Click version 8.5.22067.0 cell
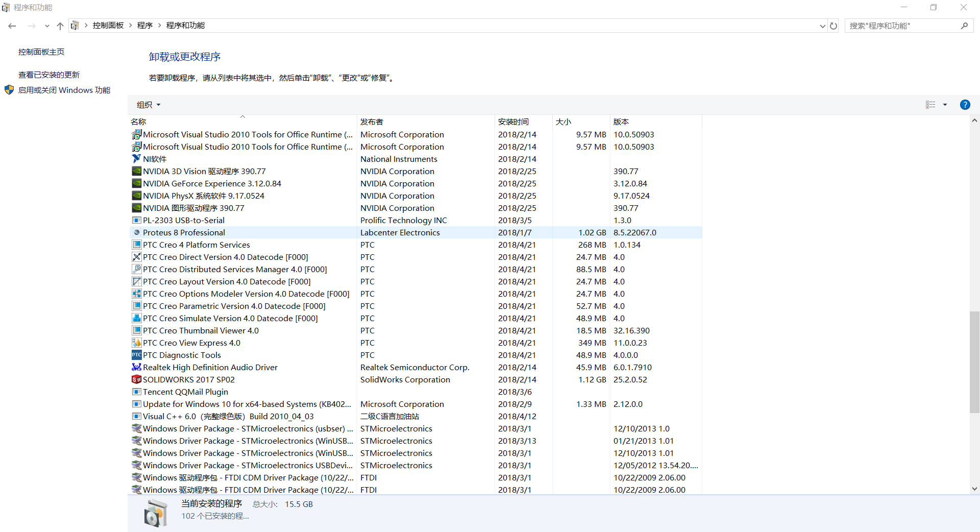Screen dimensions: 980x532 (634, 232)
